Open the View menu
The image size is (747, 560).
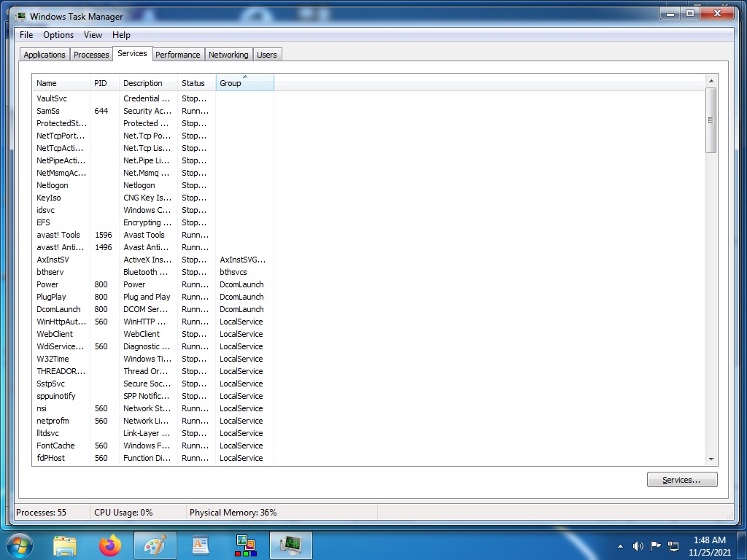[x=93, y=35]
